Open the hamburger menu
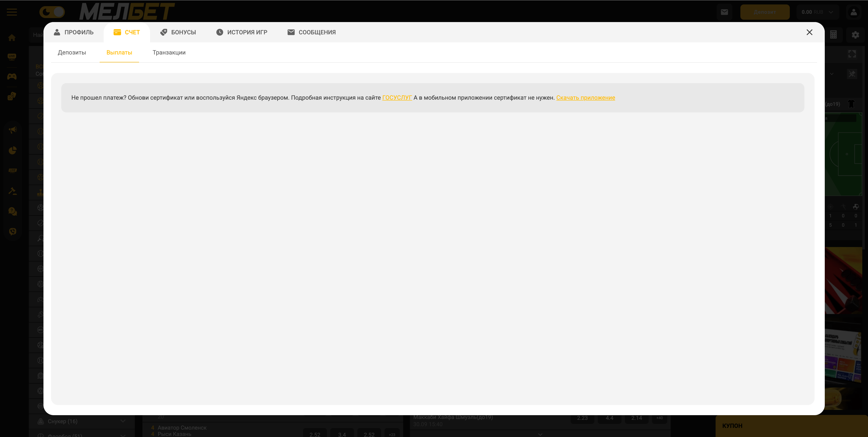The height and width of the screenshot is (437, 868). [12, 12]
